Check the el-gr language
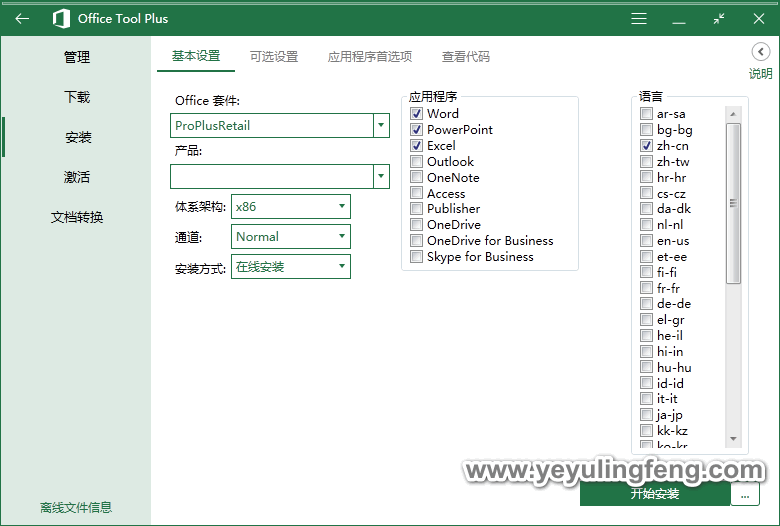 pyautogui.click(x=646, y=319)
